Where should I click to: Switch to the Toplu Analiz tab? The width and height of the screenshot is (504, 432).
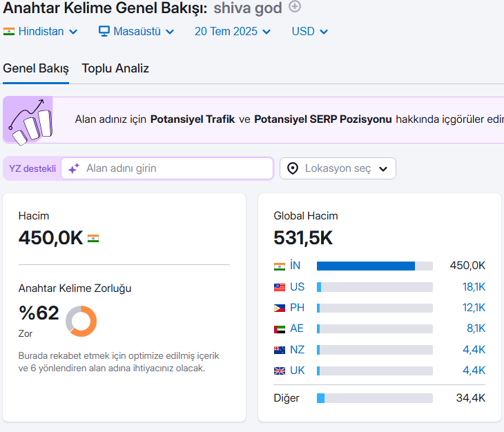[x=115, y=68]
